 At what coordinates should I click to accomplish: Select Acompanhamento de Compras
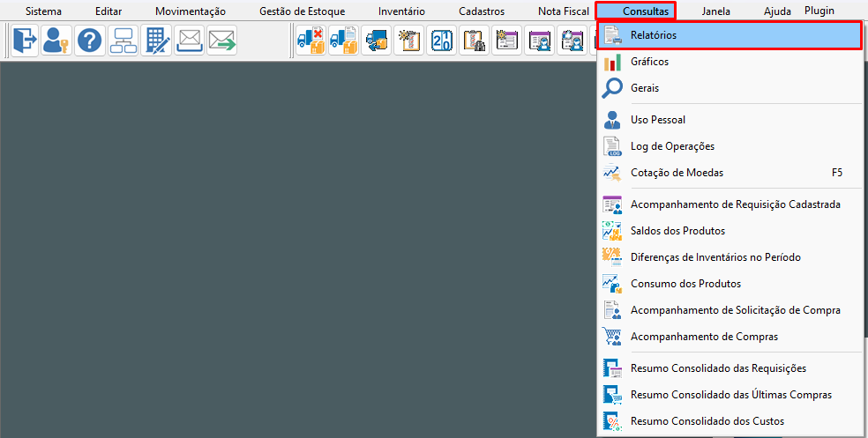[729, 337]
